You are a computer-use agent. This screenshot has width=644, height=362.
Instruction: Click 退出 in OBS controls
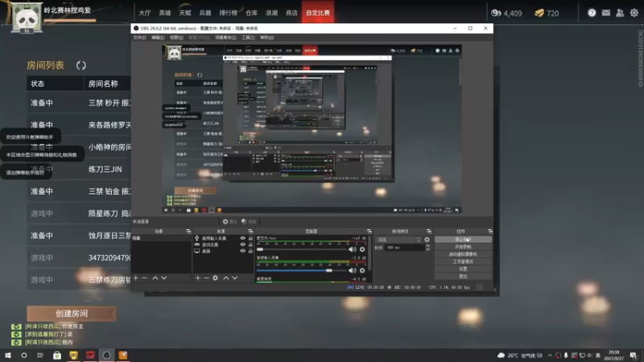pyautogui.click(x=463, y=276)
